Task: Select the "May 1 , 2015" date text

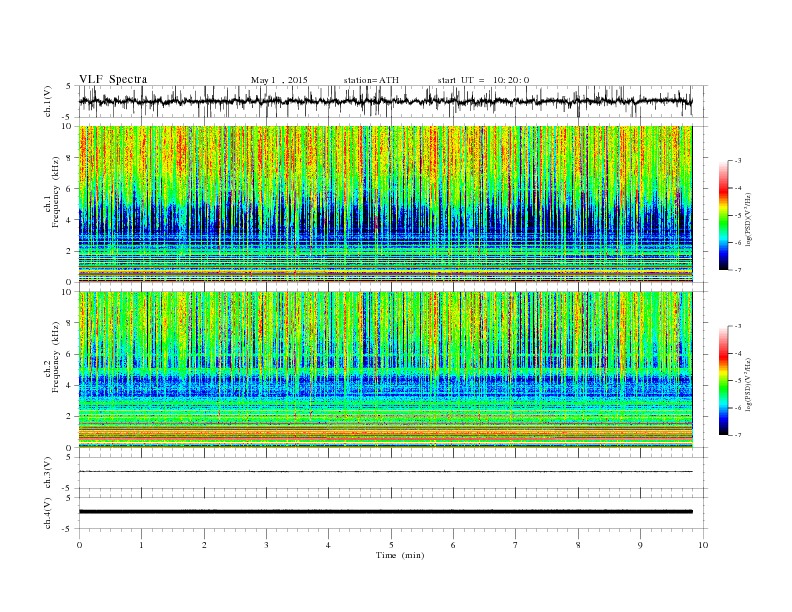Action: 279,80
